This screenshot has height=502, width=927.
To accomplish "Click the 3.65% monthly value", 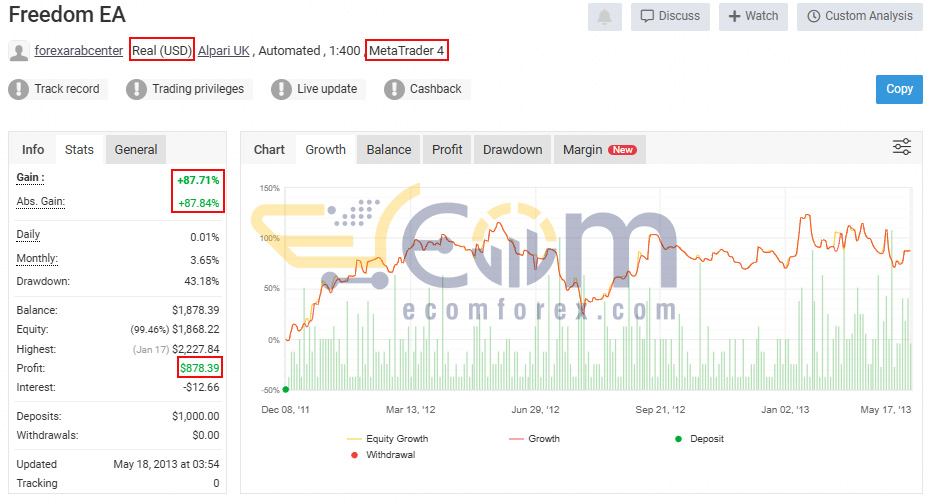I will pyautogui.click(x=205, y=260).
